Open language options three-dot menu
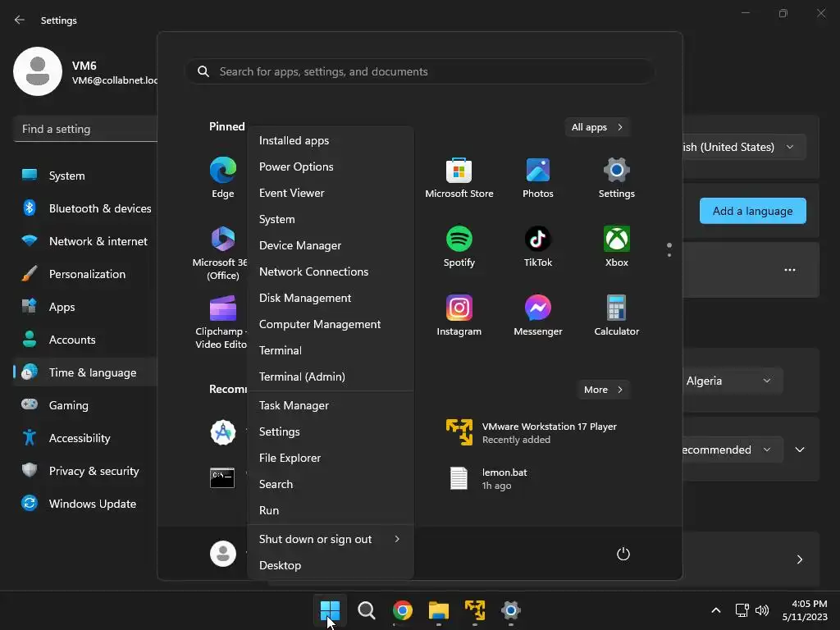 click(790, 270)
